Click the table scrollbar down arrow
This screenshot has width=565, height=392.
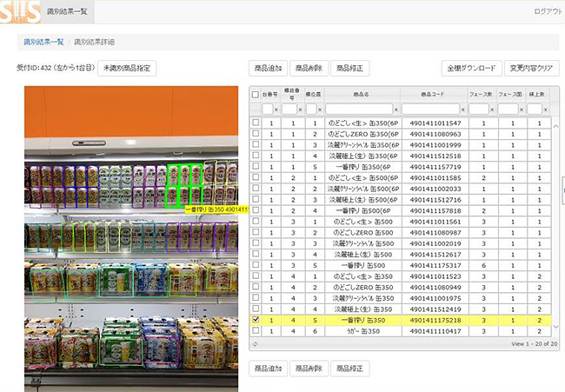555,327
